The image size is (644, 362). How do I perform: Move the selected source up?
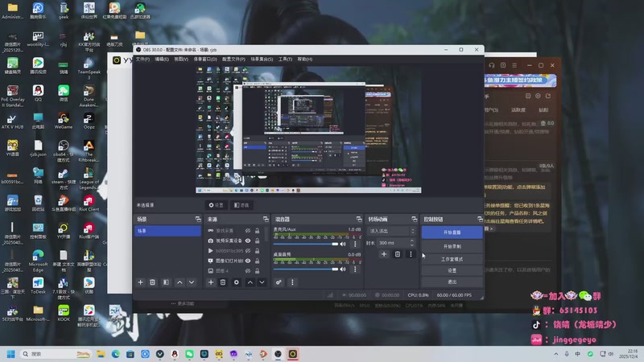coord(250,282)
